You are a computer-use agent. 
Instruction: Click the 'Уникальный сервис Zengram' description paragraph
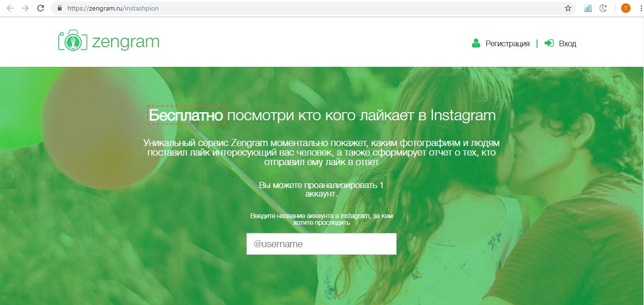(321, 152)
